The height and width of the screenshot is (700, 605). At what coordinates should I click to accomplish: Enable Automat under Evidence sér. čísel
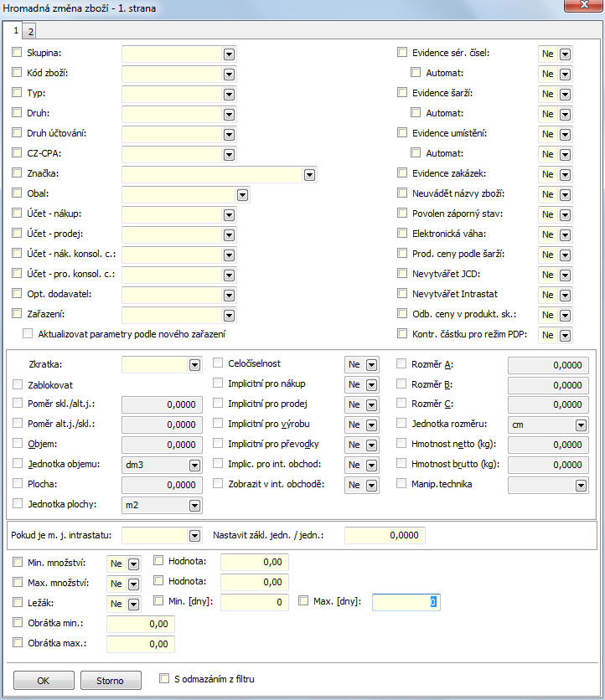pyautogui.click(x=416, y=72)
